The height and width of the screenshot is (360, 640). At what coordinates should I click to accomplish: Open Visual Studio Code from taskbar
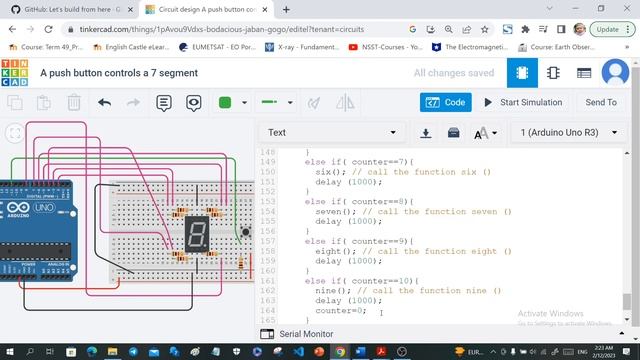click(x=298, y=351)
